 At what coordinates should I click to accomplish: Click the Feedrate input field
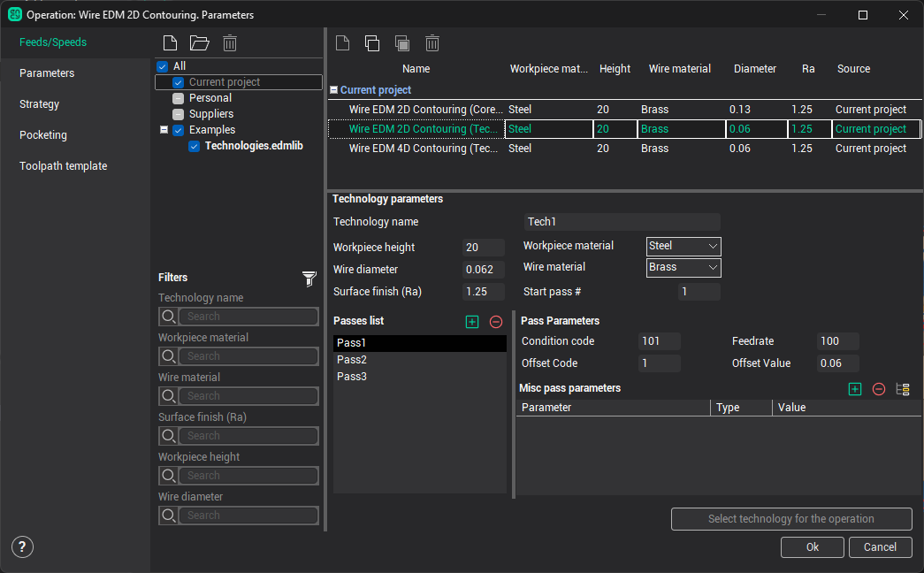[x=837, y=341]
